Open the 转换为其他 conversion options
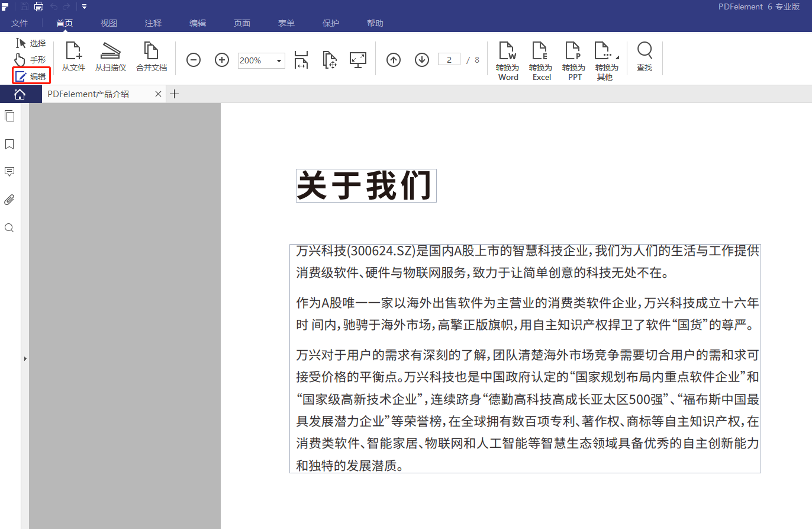812x529 pixels. [605, 59]
